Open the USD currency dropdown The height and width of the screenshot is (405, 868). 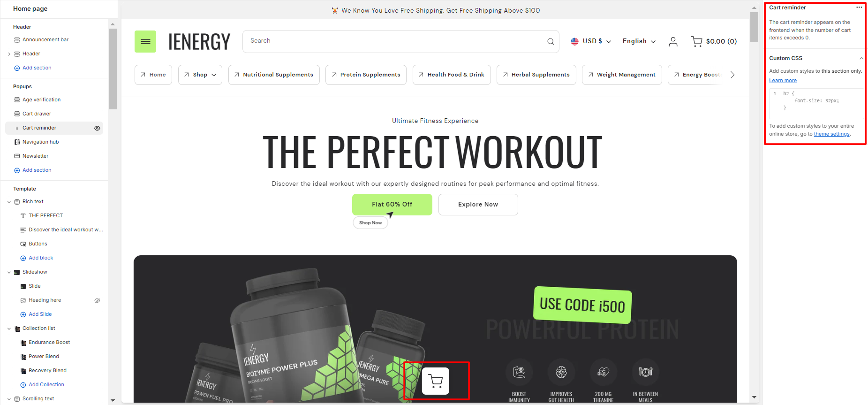[591, 41]
